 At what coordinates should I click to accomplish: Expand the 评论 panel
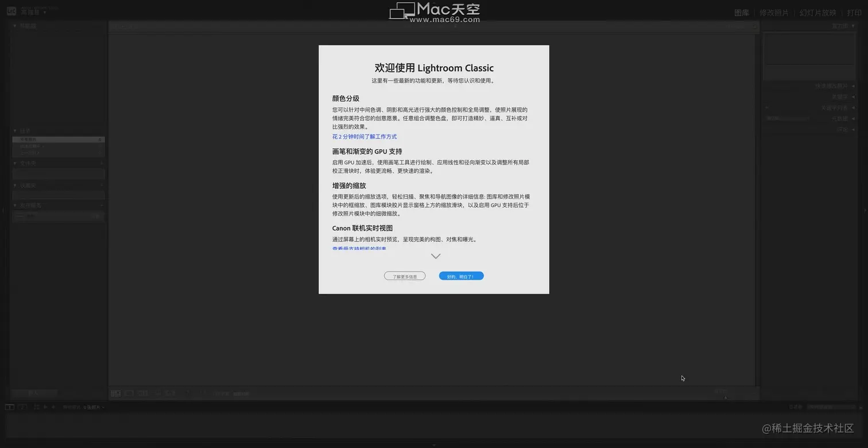click(x=854, y=130)
